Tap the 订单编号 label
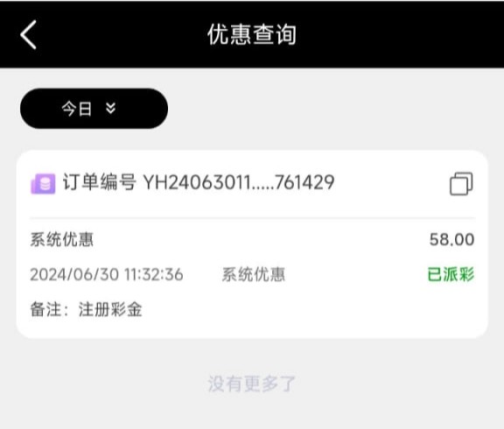 pos(99,182)
